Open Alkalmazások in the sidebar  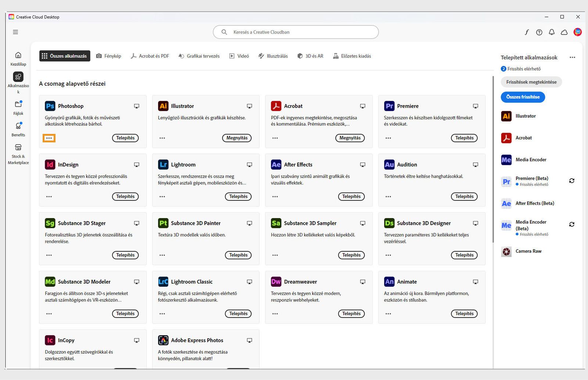[18, 82]
